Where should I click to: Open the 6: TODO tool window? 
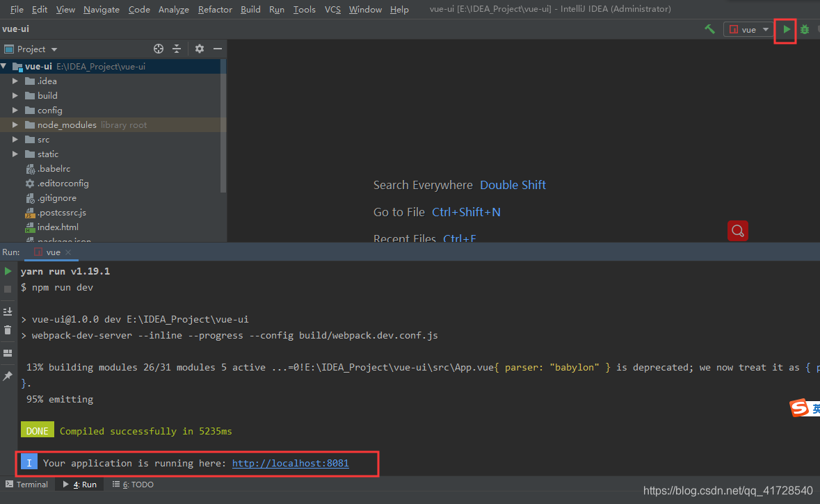[134, 485]
